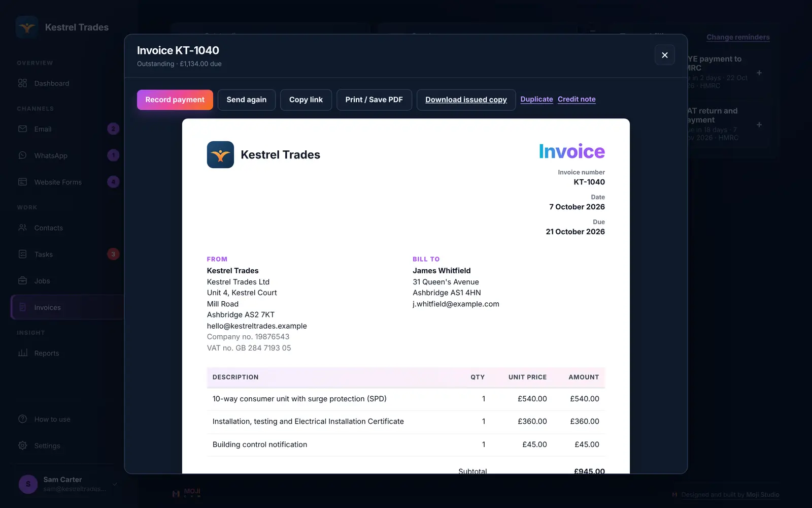Open Dashboard icon in sidebar
The width and height of the screenshot is (812, 508).
pyautogui.click(x=22, y=83)
